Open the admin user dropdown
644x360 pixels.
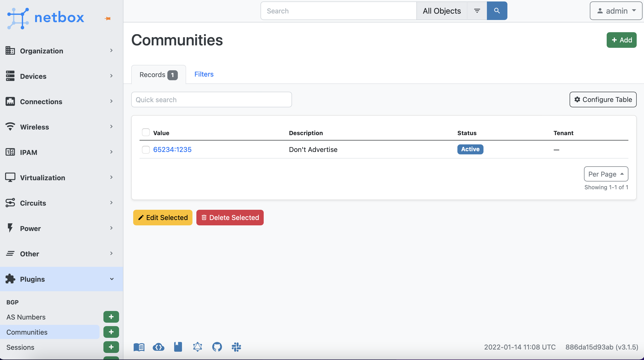[616, 11]
